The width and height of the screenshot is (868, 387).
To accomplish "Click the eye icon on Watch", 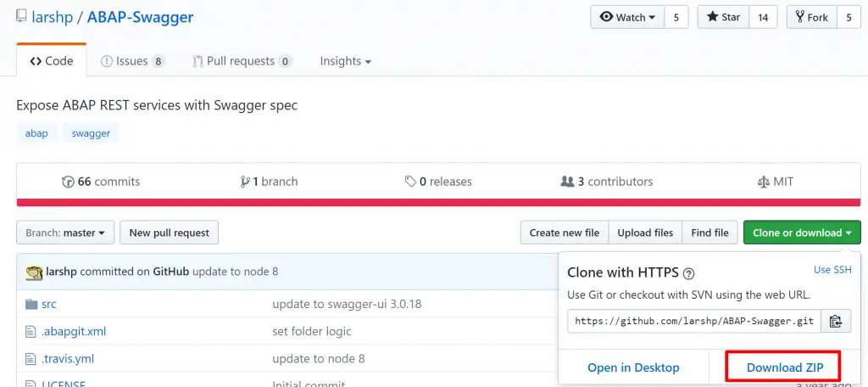I will [x=607, y=17].
